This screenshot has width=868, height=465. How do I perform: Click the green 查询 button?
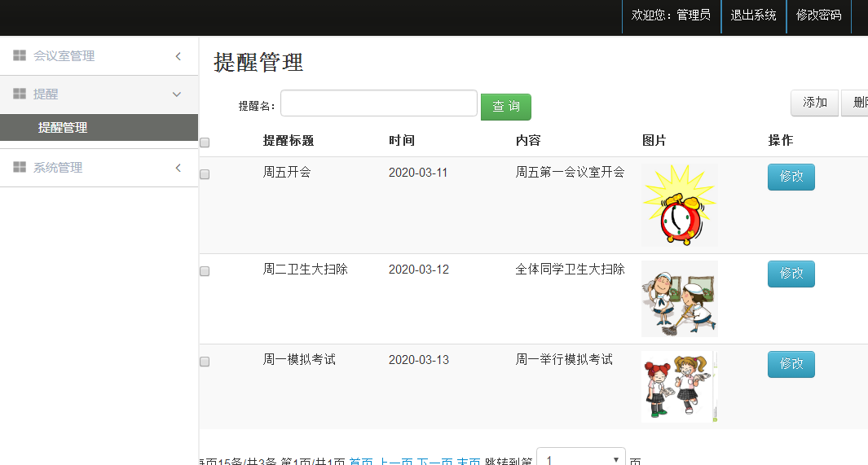click(506, 107)
